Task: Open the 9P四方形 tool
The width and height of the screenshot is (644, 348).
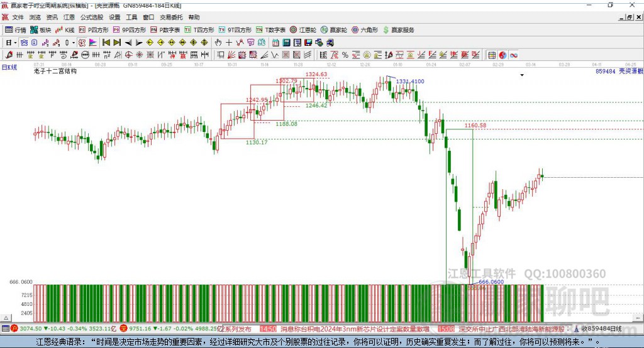Action: click(x=130, y=30)
